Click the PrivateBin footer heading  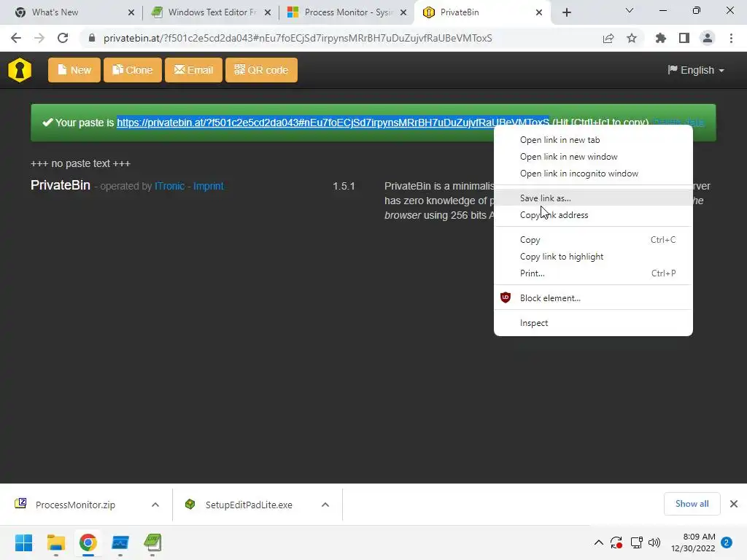tap(61, 185)
